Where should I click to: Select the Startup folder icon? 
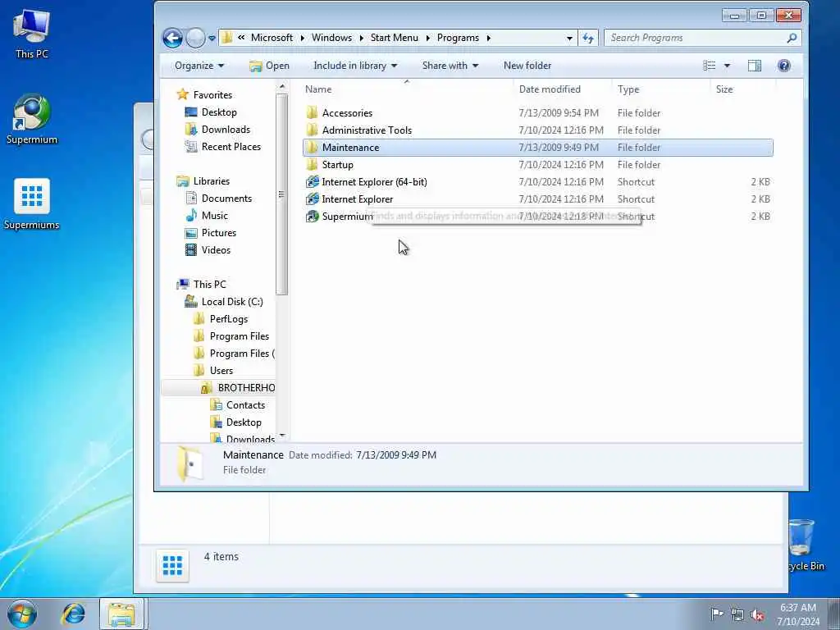313,164
